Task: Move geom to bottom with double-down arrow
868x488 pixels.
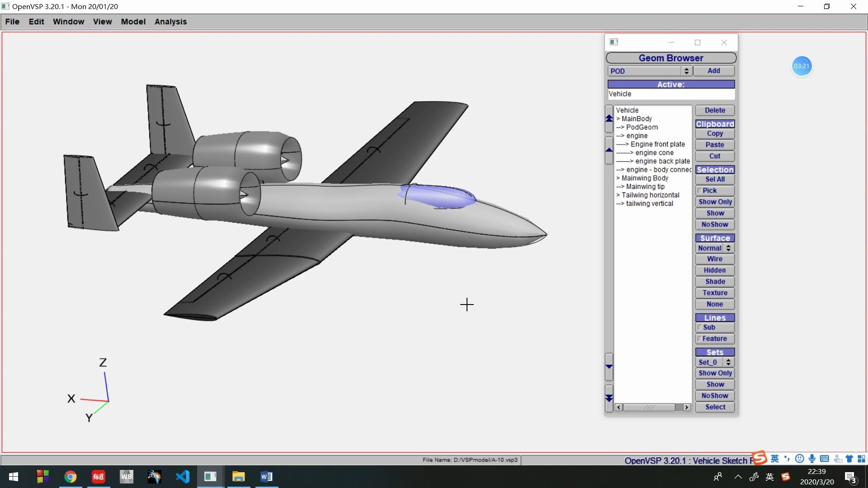Action: click(x=609, y=398)
